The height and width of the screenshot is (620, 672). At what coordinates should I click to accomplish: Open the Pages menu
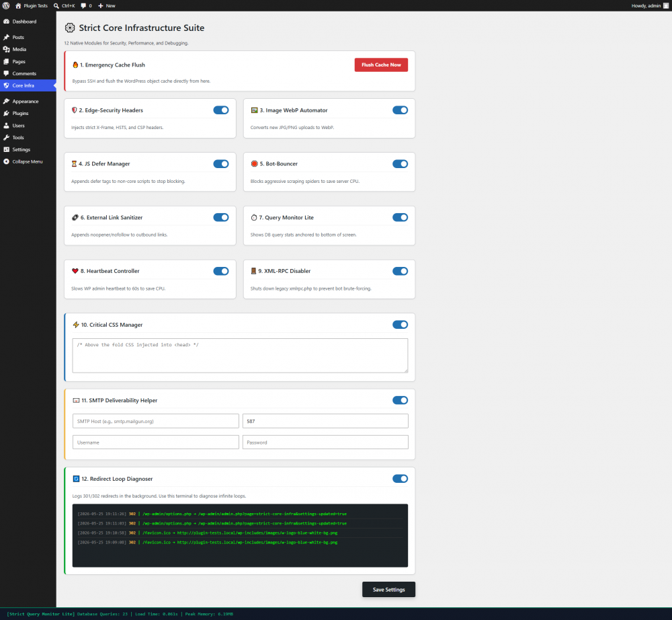(x=28, y=61)
